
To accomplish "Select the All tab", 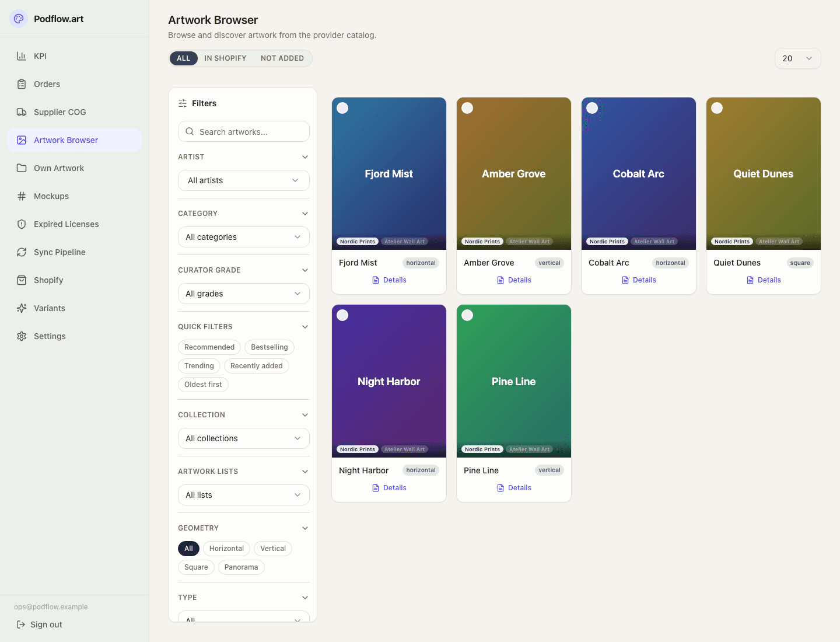I will point(184,58).
